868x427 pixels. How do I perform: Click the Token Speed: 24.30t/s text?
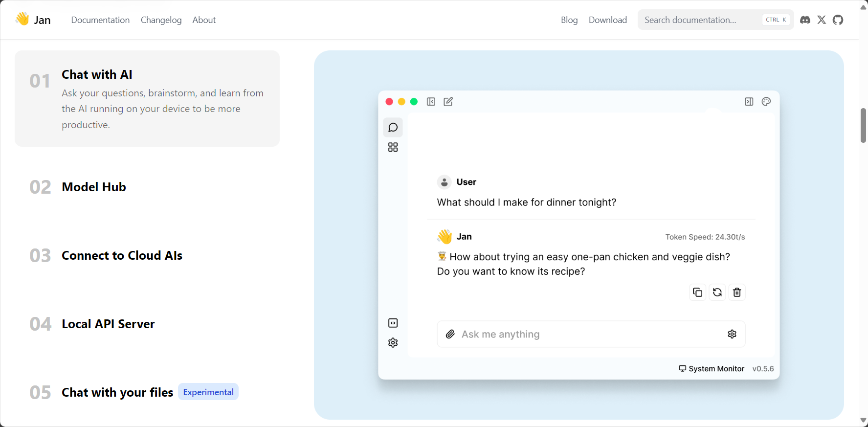(x=705, y=237)
